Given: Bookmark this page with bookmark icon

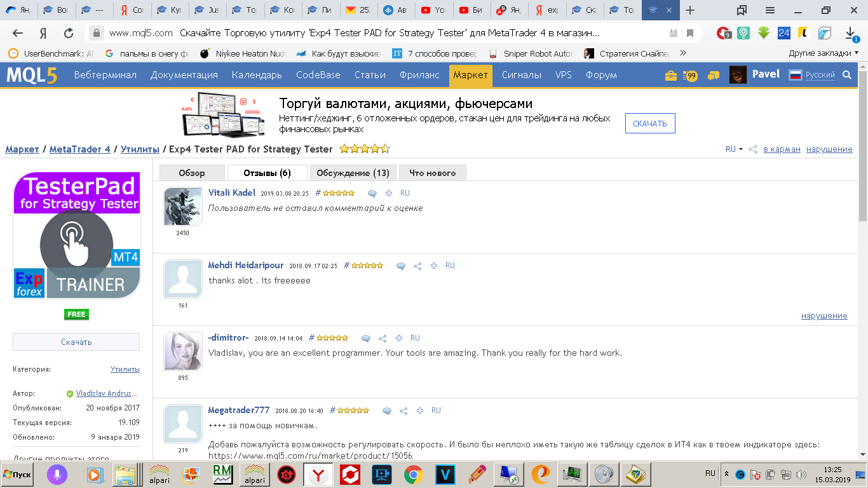Looking at the screenshot, I should click(690, 33).
